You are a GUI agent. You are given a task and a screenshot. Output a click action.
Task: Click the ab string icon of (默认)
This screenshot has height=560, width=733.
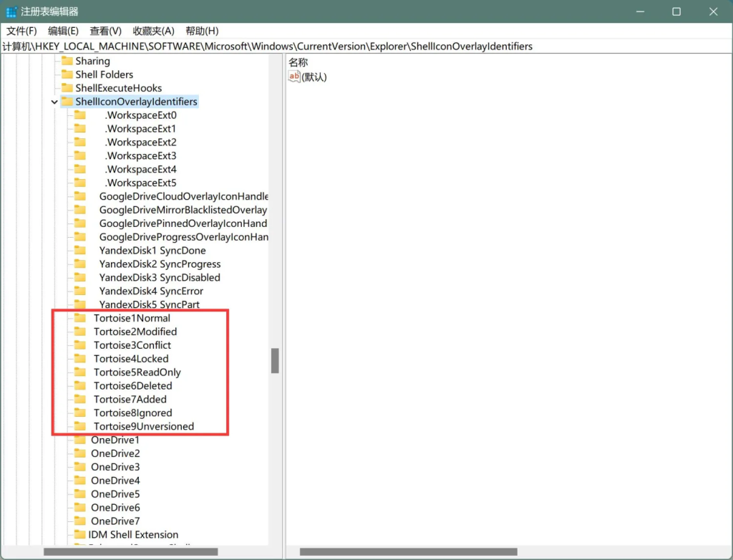point(294,77)
